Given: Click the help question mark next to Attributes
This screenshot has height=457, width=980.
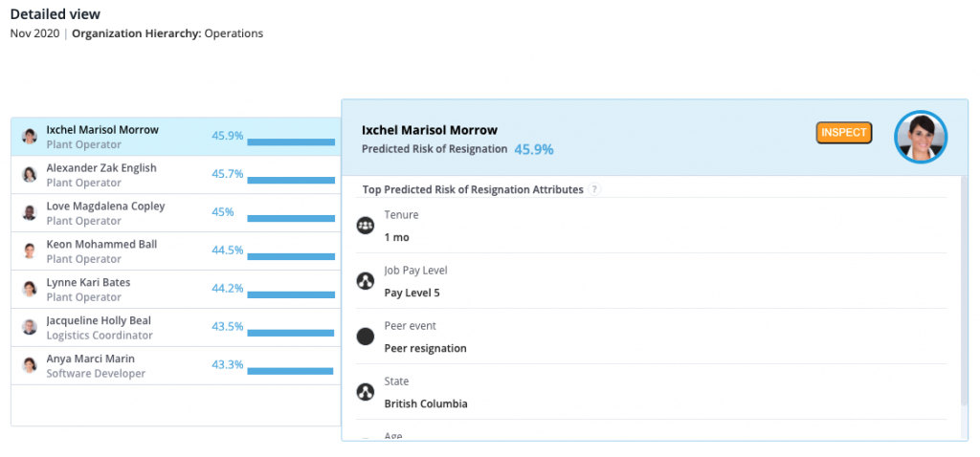Looking at the screenshot, I should [x=594, y=189].
